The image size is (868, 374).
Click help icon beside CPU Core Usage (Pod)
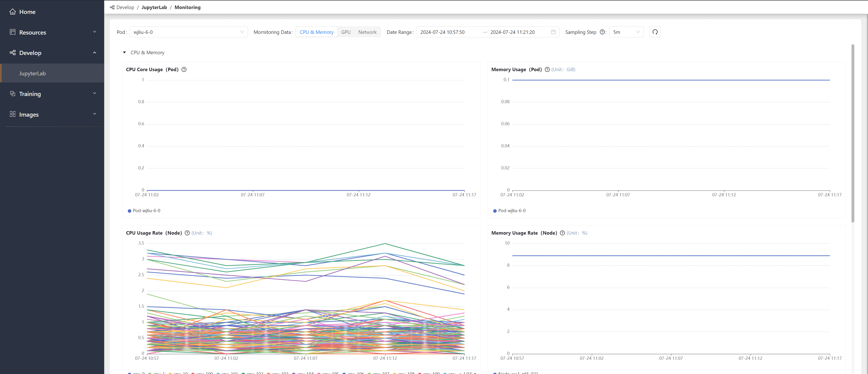pyautogui.click(x=184, y=70)
